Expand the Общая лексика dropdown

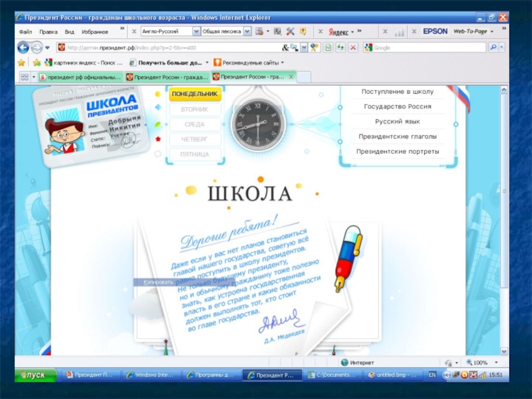click(247, 31)
